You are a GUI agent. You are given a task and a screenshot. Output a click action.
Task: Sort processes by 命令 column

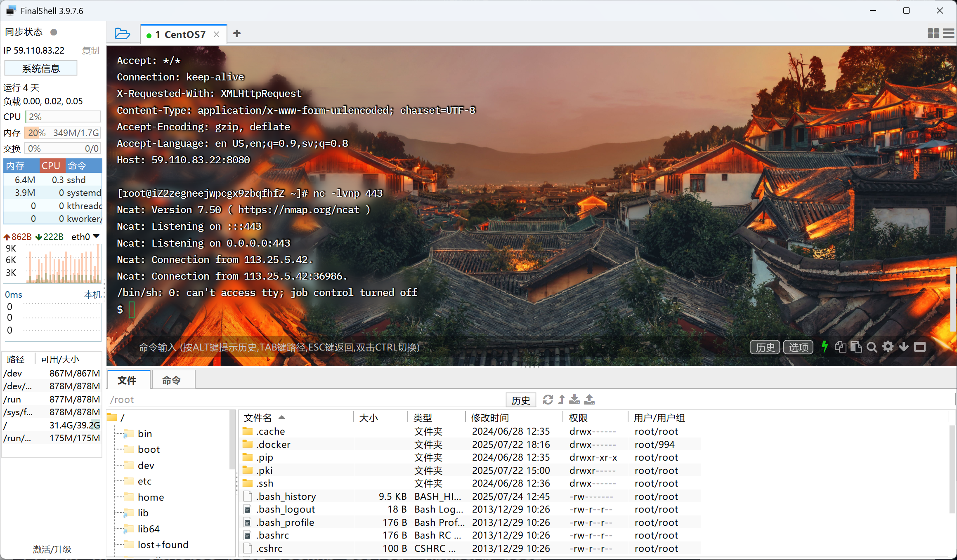point(84,166)
